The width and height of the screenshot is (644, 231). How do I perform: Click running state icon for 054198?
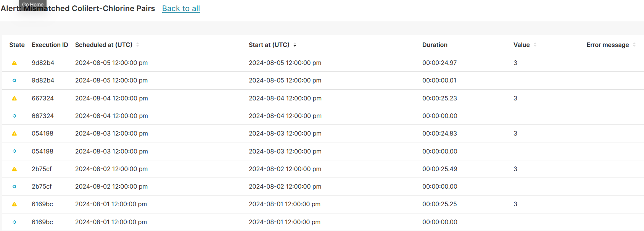pyautogui.click(x=14, y=151)
